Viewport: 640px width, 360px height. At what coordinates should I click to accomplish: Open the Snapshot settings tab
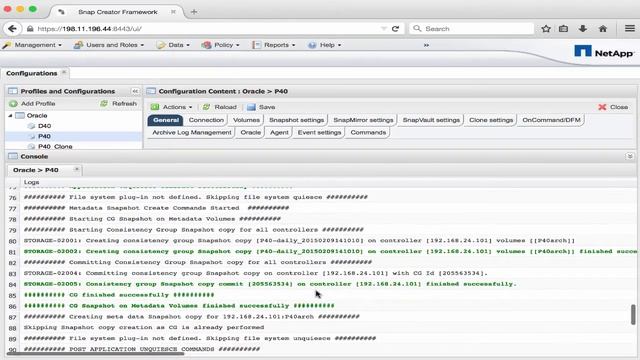tap(296, 120)
